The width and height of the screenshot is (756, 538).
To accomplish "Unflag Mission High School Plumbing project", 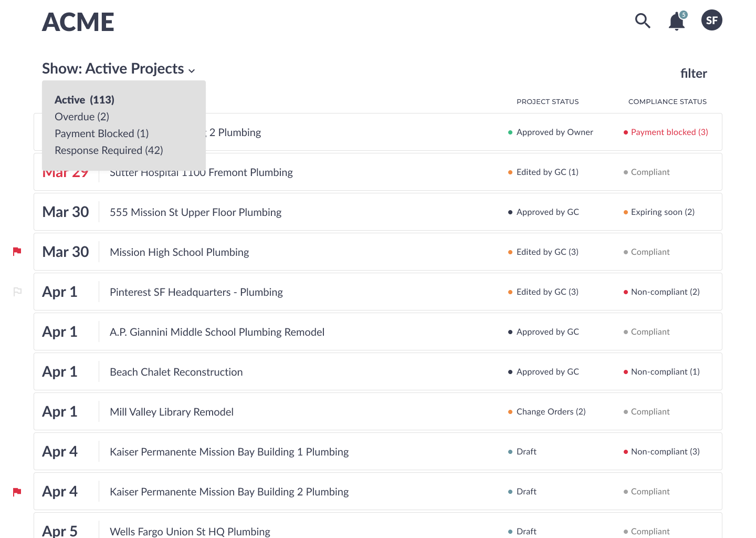I will [x=17, y=252].
